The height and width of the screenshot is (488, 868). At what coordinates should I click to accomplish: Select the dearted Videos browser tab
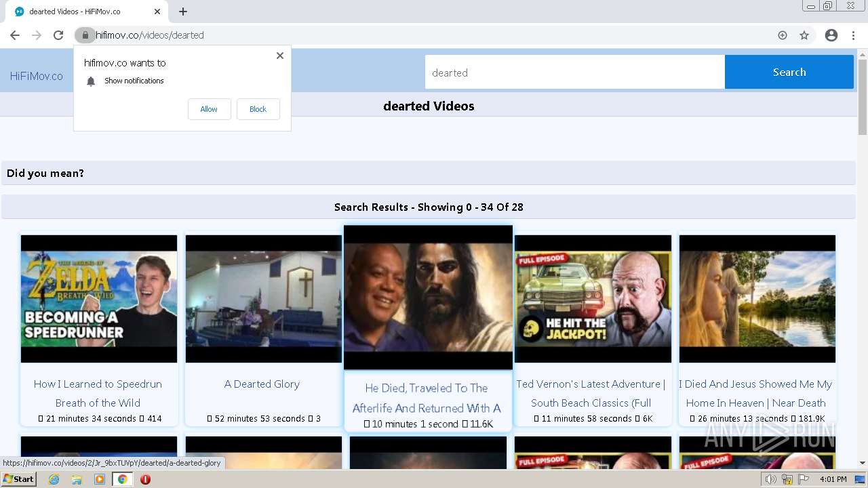87,12
